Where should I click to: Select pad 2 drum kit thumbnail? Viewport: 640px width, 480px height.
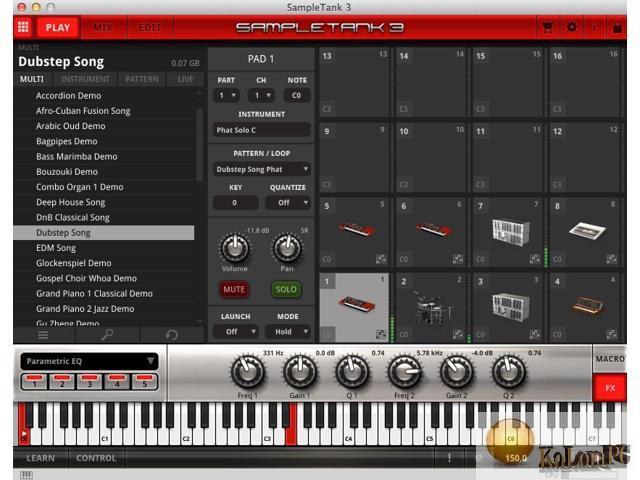coord(432,306)
